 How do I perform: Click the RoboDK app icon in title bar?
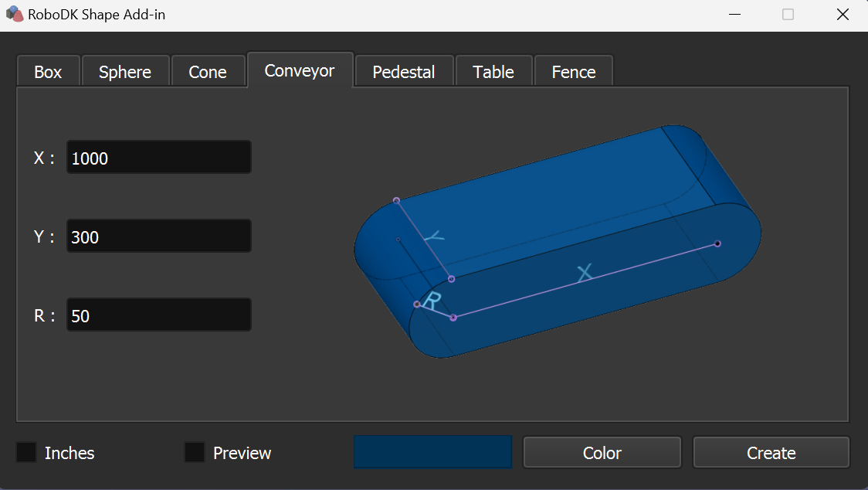point(15,15)
